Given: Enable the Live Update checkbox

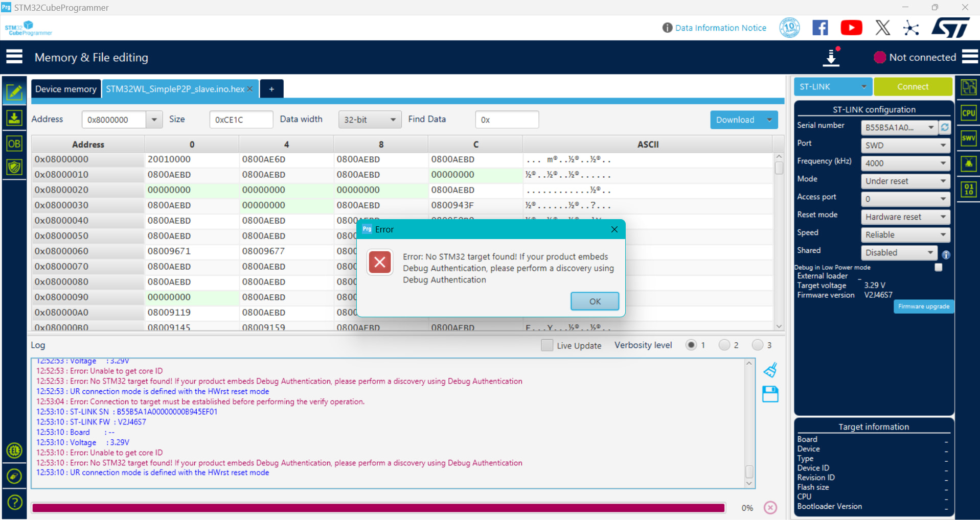Looking at the screenshot, I should tap(547, 345).
